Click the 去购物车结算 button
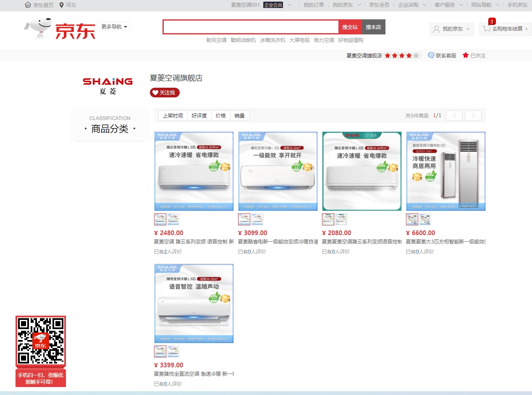Image resolution: width=532 pixels, height=395 pixels. tap(506, 29)
